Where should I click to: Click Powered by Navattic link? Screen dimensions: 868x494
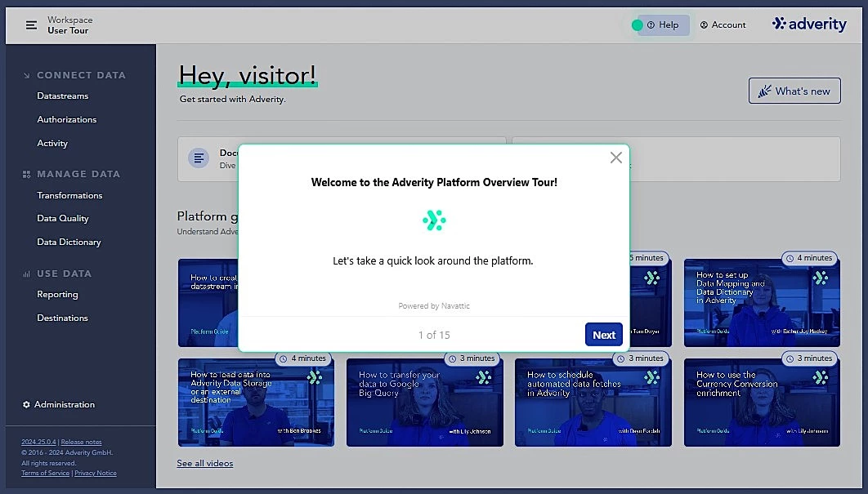click(x=434, y=306)
